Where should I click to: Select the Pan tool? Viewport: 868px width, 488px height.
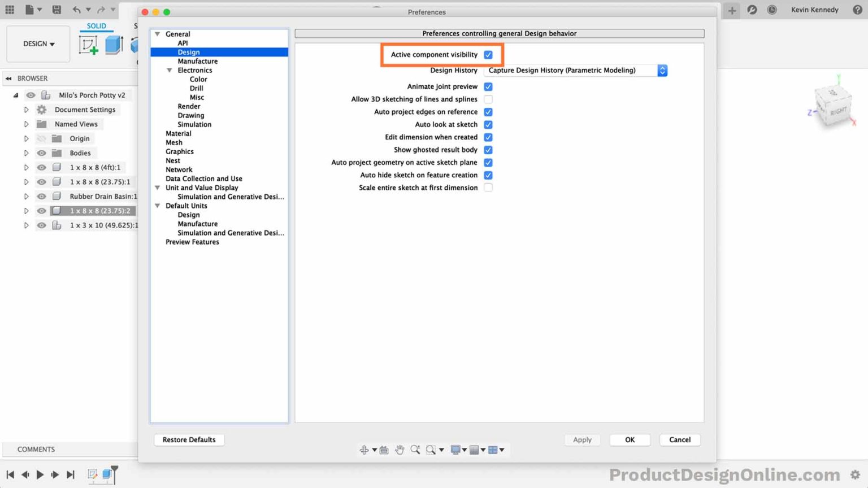click(x=400, y=450)
